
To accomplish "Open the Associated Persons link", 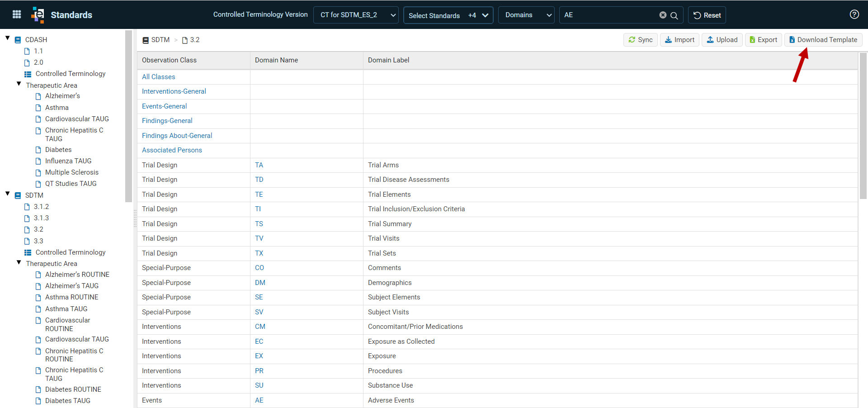I will point(172,150).
